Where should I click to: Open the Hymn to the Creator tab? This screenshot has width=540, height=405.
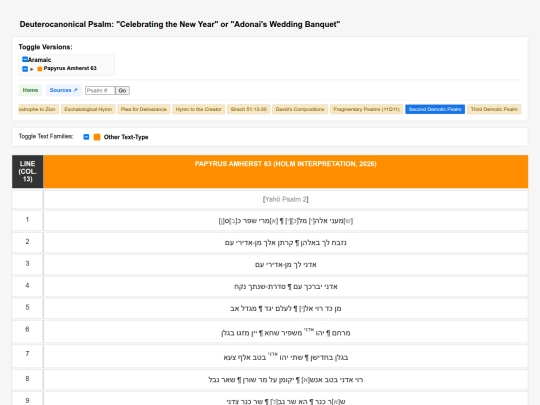pos(199,109)
